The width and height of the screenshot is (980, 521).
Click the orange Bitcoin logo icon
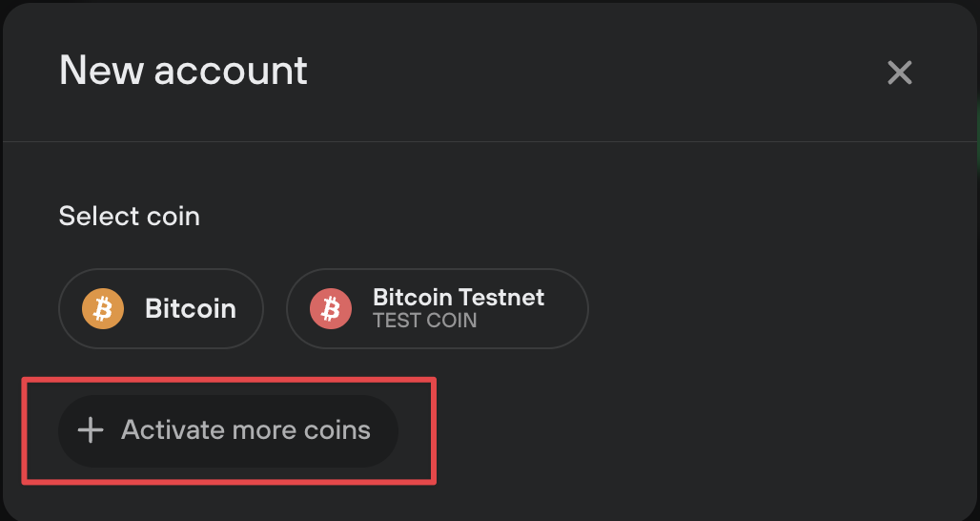point(103,308)
